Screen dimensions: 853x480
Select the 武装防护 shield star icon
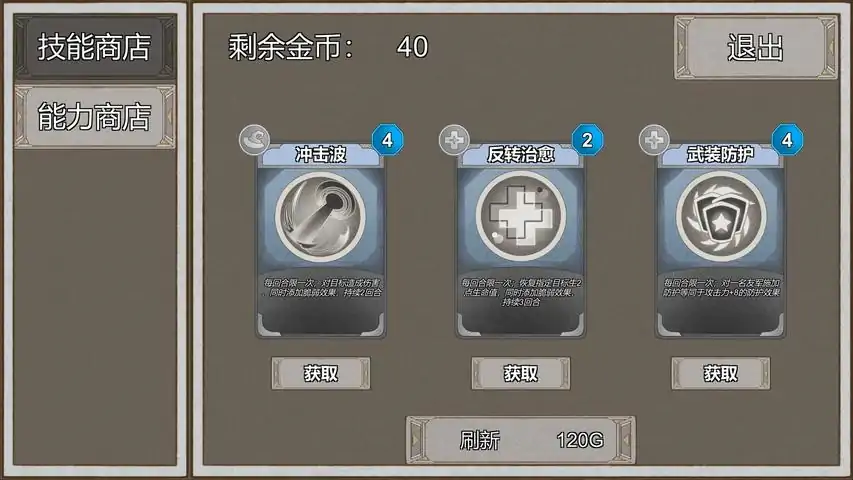coord(721,217)
